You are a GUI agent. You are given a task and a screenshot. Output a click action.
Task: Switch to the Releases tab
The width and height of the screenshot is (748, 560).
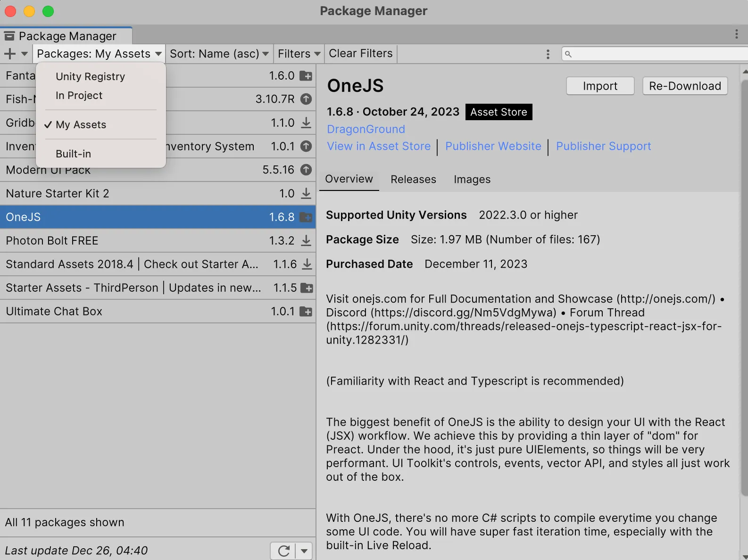coord(413,179)
